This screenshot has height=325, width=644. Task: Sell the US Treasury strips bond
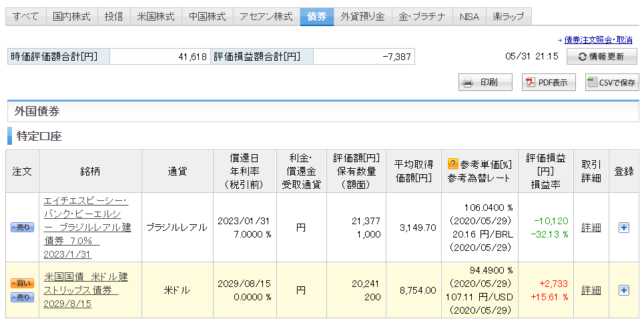pos(22,297)
